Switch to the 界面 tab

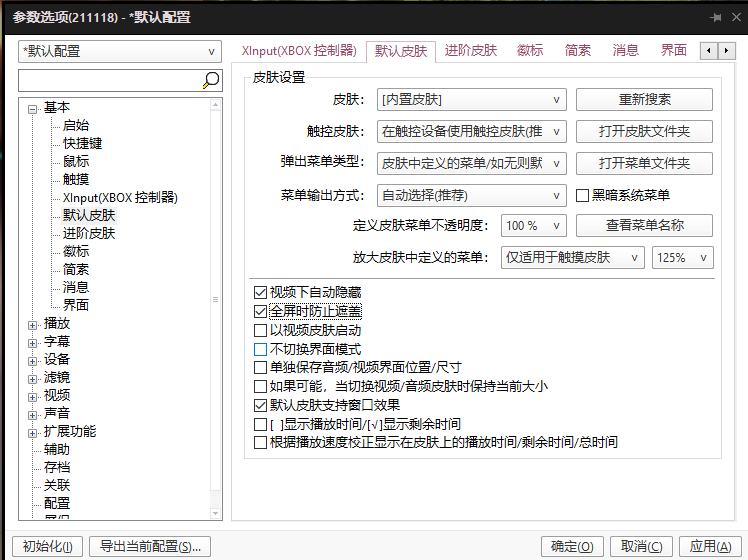coord(674,51)
